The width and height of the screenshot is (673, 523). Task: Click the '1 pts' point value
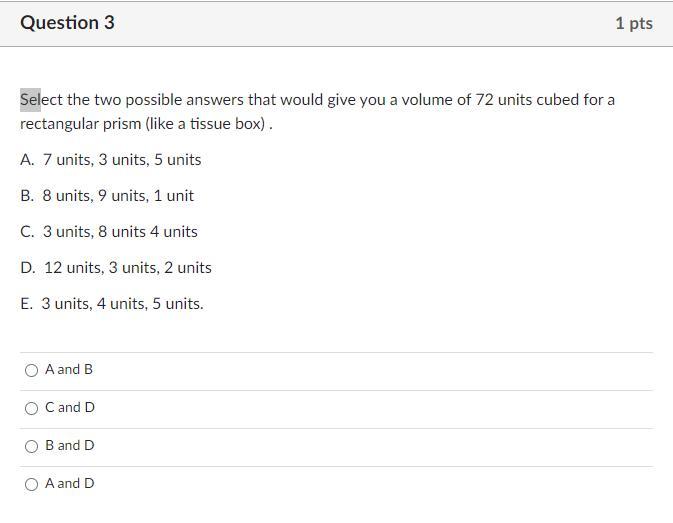(634, 23)
